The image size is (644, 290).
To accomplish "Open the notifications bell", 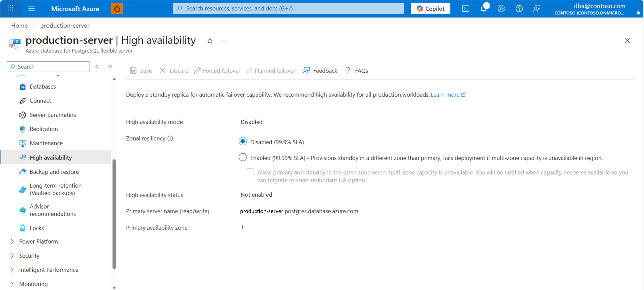I will click(x=483, y=9).
